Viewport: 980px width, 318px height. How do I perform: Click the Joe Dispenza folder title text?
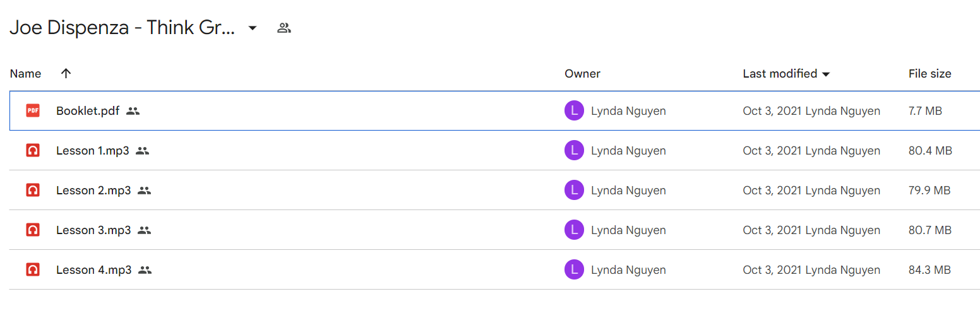coord(122,28)
